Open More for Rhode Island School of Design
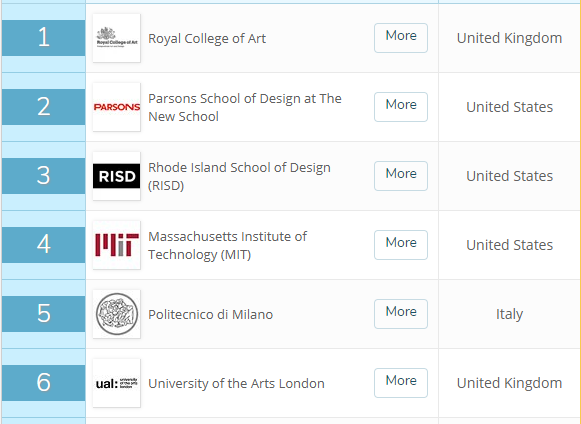 401,176
